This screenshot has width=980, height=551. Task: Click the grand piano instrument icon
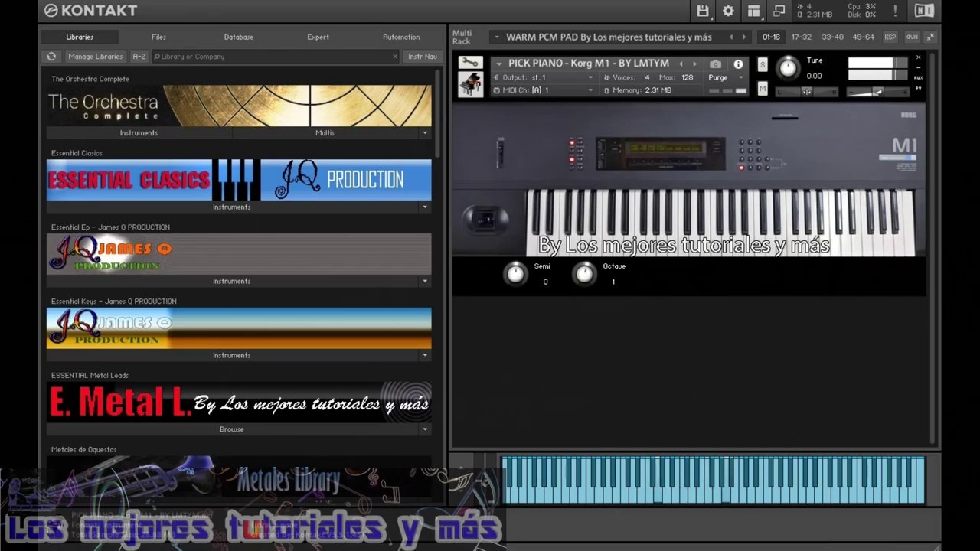470,84
